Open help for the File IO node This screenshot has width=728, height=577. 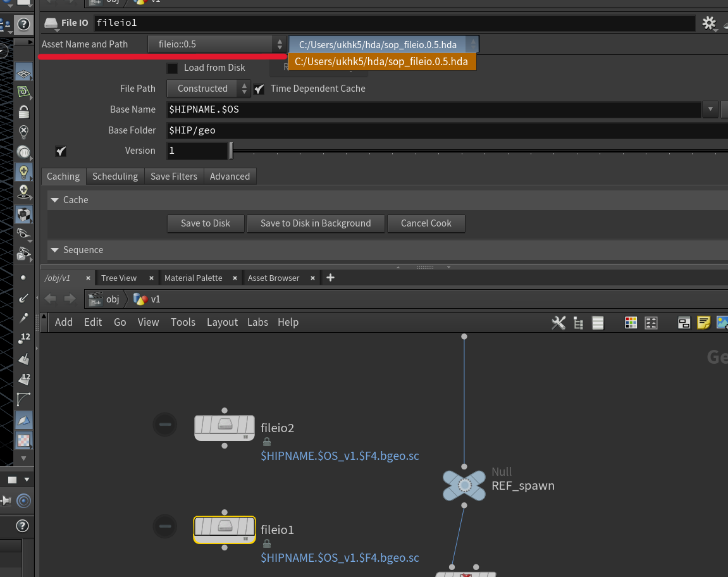pos(23,24)
